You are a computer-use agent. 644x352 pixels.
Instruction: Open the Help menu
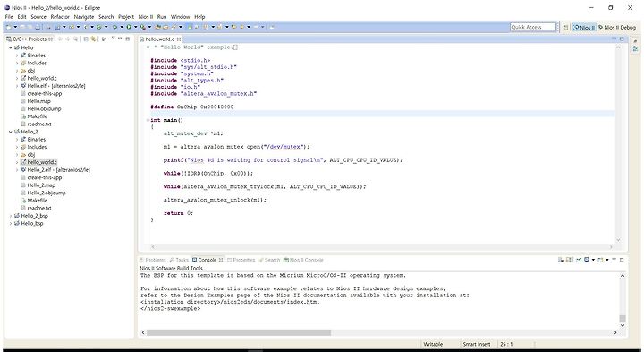pos(199,17)
